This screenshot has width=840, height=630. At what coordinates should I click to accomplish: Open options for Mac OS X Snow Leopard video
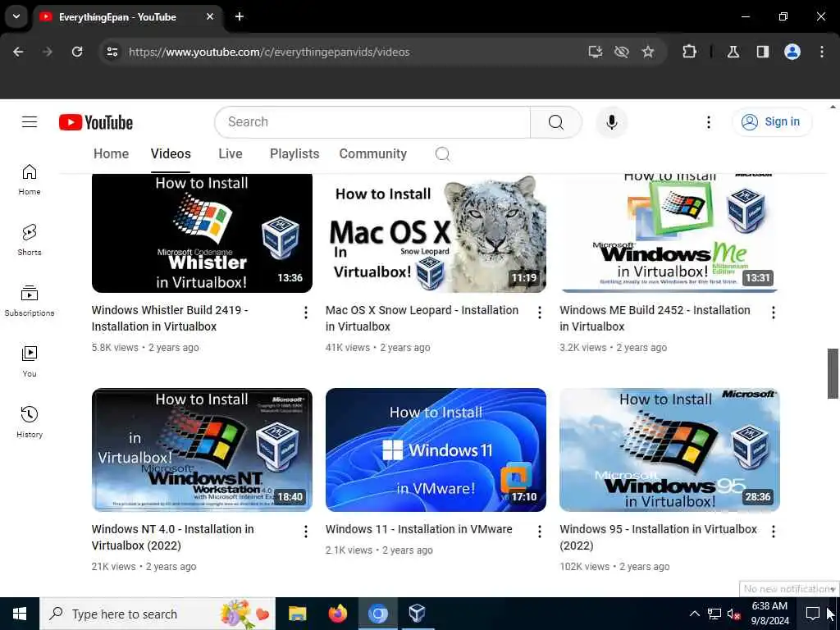(x=540, y=313)
